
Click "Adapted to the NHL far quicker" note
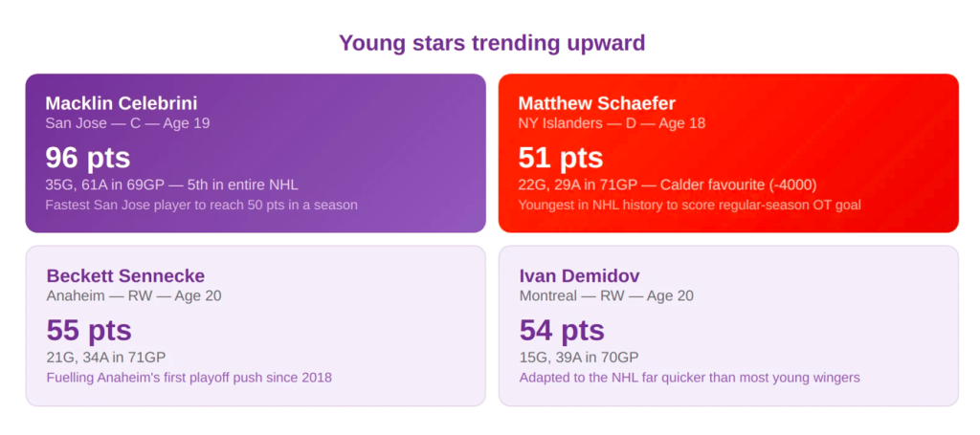click(x=690, y=378)
